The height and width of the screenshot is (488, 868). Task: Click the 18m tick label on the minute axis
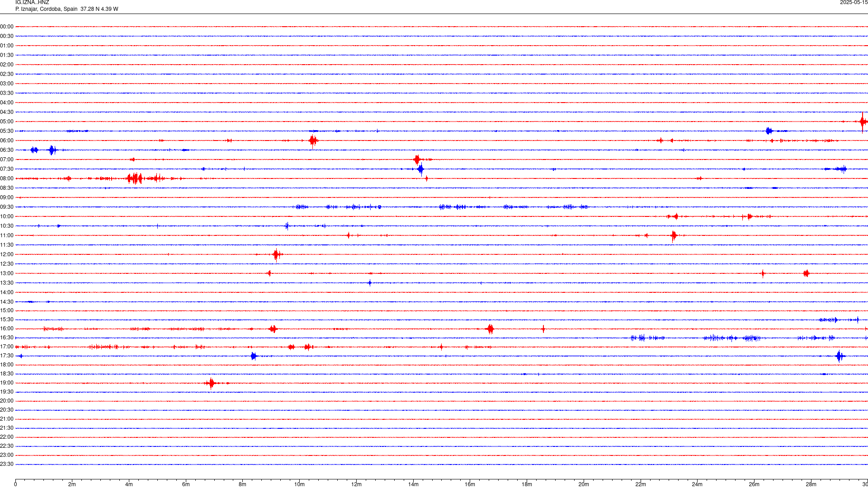527,484
